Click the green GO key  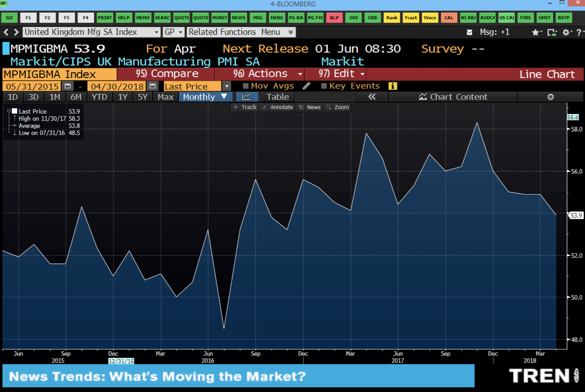click(9, 18)
